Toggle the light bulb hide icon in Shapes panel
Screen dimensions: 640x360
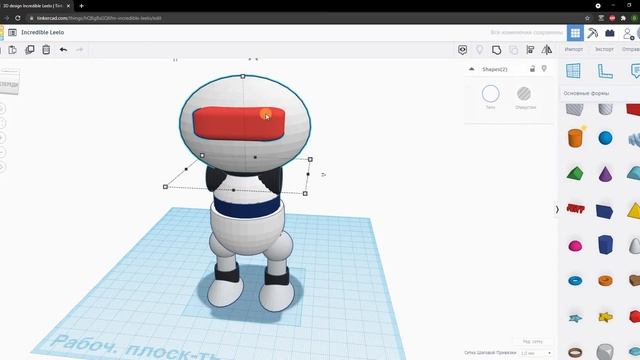[x=544, y=69]
